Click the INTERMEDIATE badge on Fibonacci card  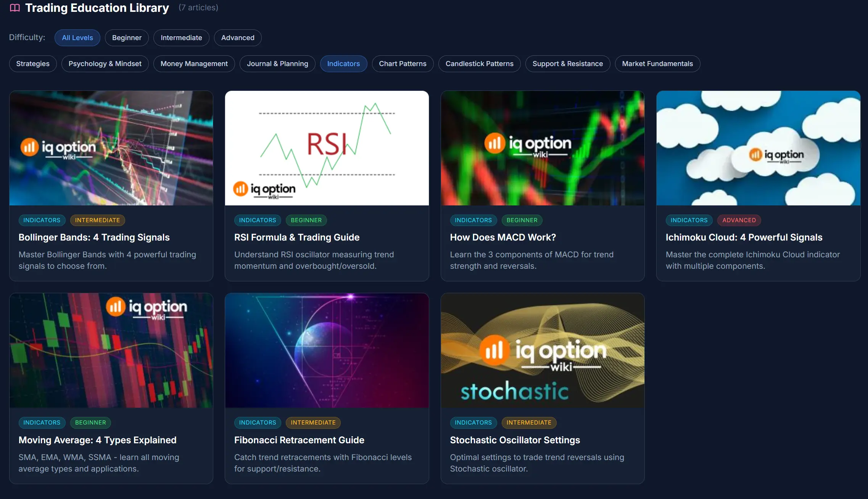click(313, 423)
